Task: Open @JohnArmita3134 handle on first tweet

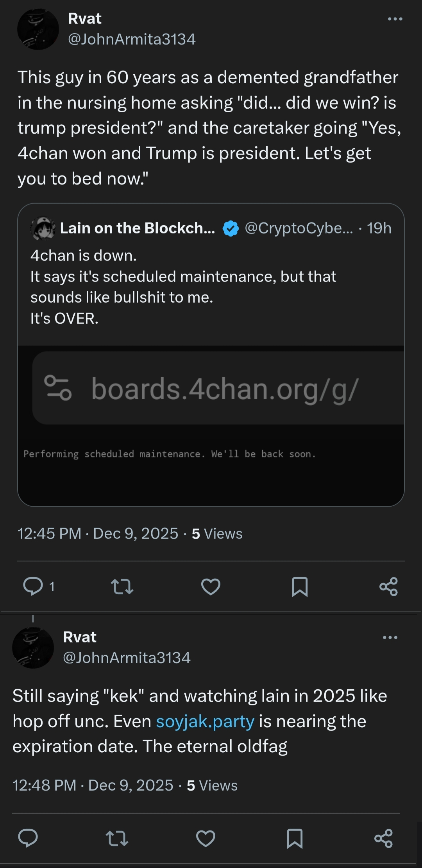Action: point(132,39)
